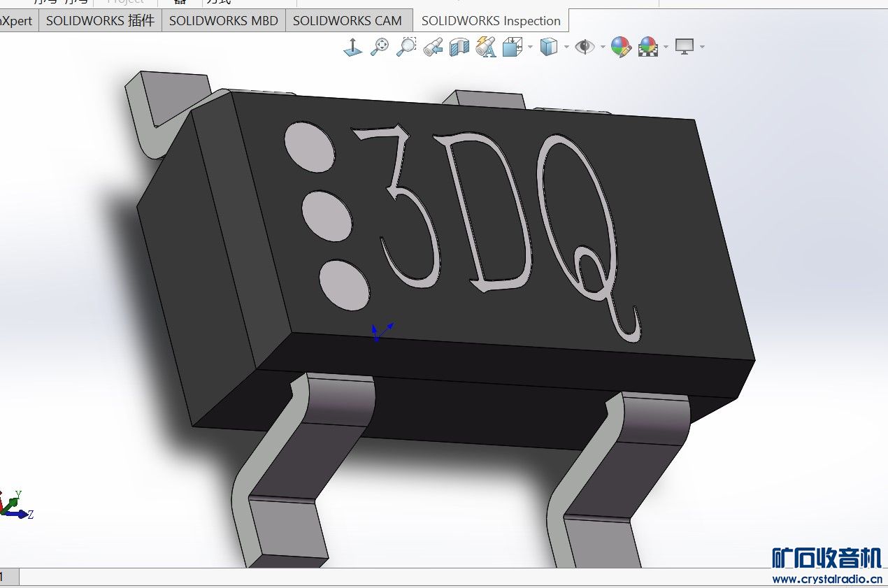888x588 pixels.
Task: Select the SOLIDWORKS 插件 tab
Action: click(100, 21)
